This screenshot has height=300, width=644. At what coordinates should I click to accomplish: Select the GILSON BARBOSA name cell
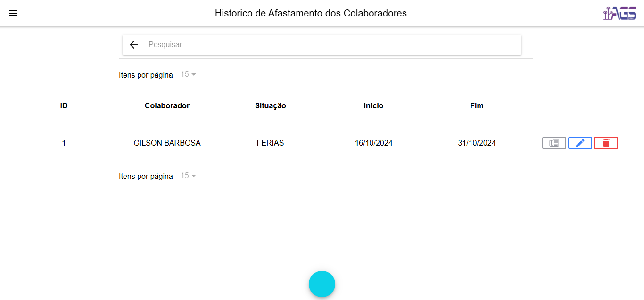tap(167, 143)
